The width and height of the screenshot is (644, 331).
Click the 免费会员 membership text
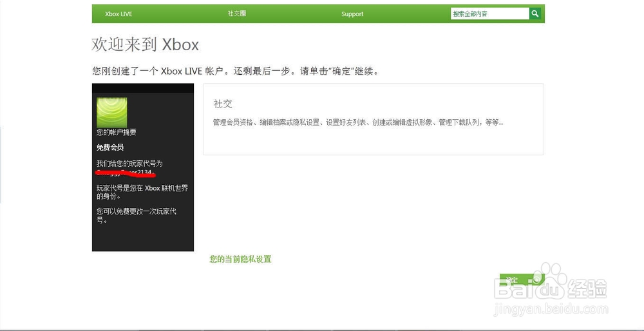click(110, 147)
